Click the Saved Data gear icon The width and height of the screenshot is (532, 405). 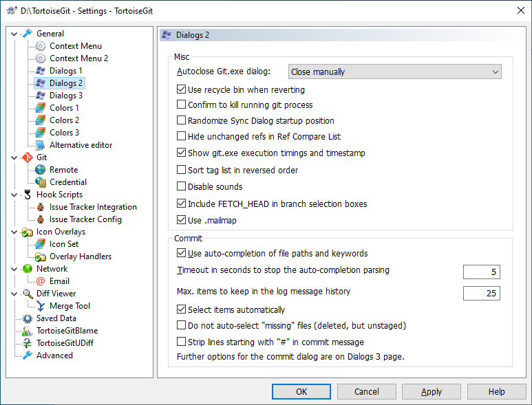point(28,318)
